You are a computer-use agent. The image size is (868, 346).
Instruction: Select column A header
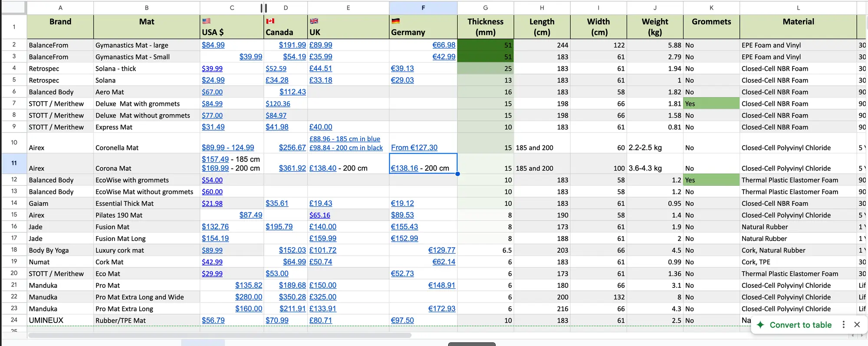pyautogui.click(x=60, y=8)
